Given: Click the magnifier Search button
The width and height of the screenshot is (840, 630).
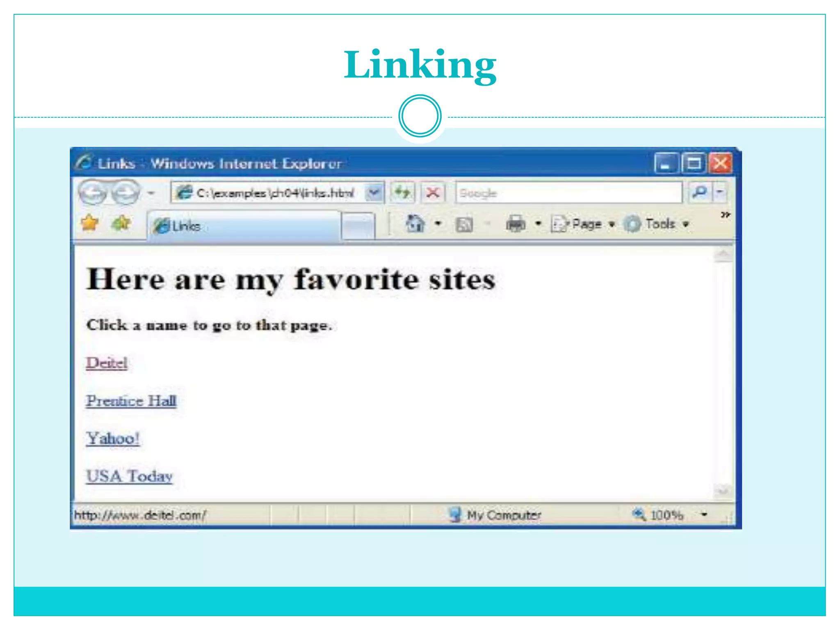Looking at the screenshot, I should coord(700,192).
